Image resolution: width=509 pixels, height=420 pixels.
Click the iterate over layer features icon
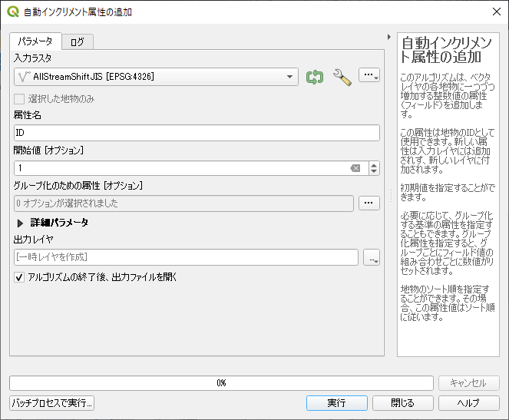315,77
